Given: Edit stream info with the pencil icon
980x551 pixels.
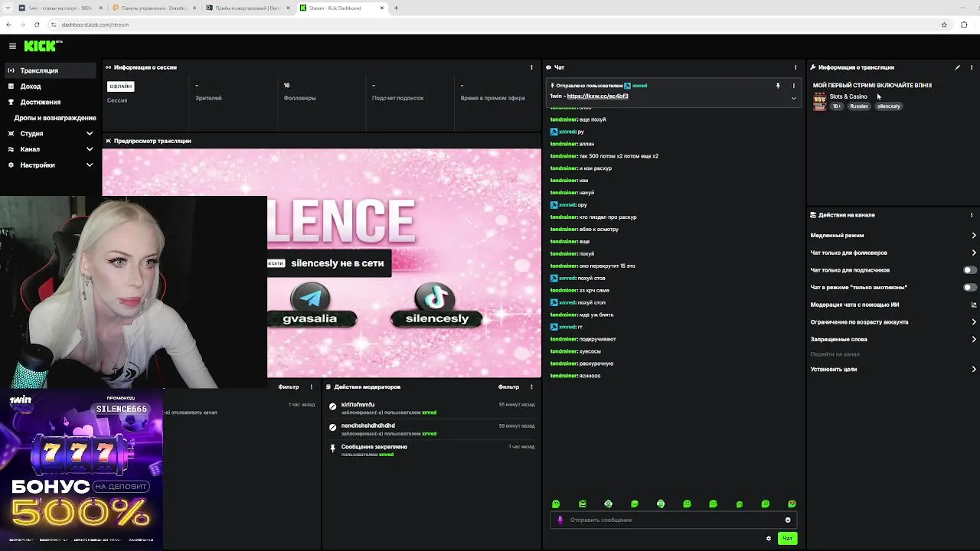Looking at the screenshot, I should point(957,67).
